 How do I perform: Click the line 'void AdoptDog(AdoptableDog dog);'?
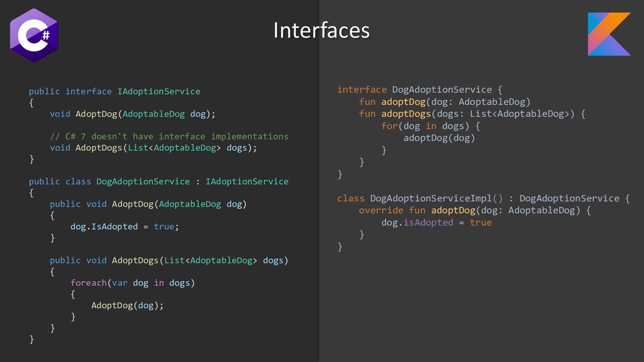133,114
